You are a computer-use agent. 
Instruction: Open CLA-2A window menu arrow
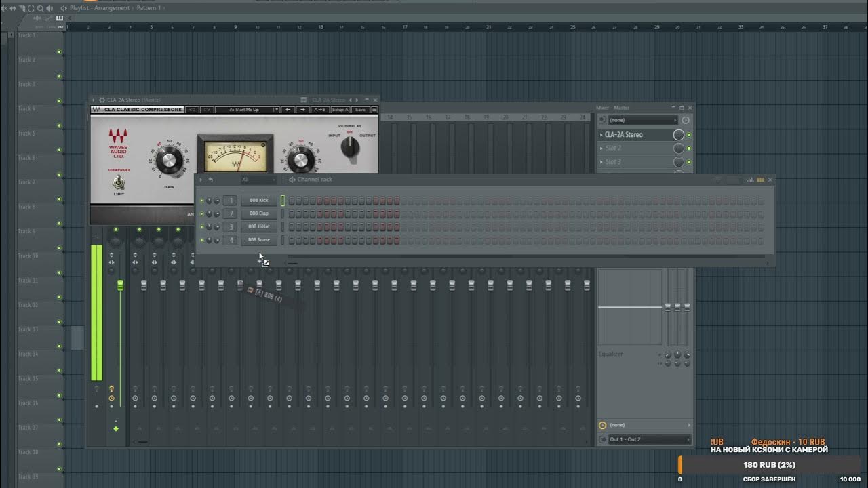pos(94,100)
